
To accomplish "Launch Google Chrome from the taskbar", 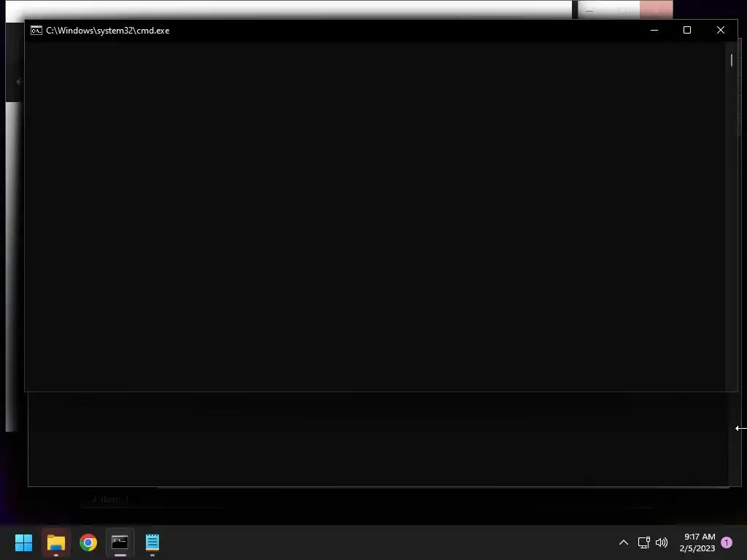I will point(88,542).
